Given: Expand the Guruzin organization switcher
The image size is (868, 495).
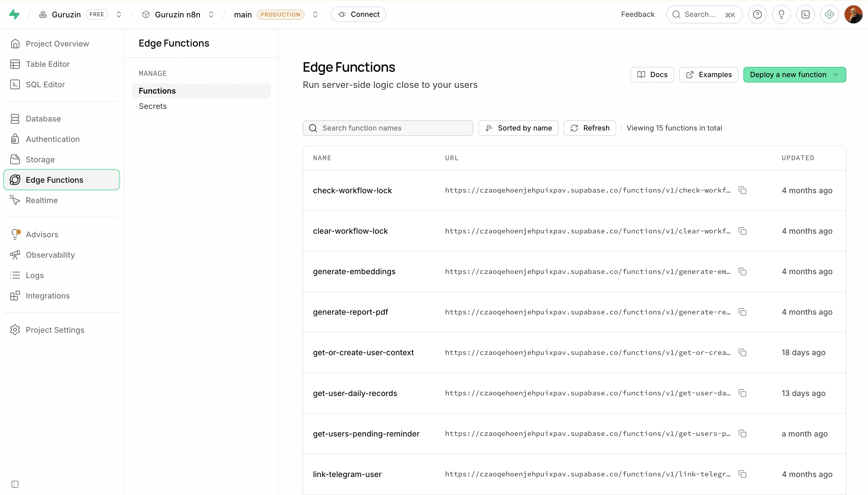Looking at the screenshot, I should (x=119, y=14).
